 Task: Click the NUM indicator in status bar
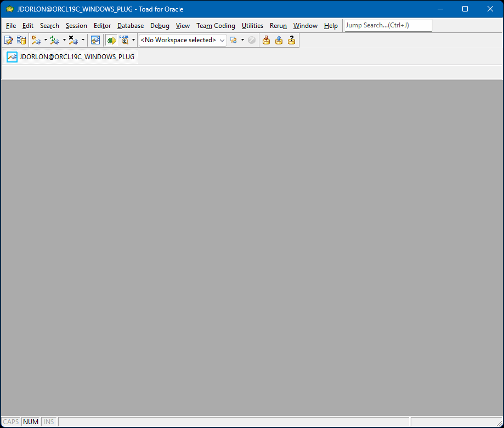tap(31, 421)
